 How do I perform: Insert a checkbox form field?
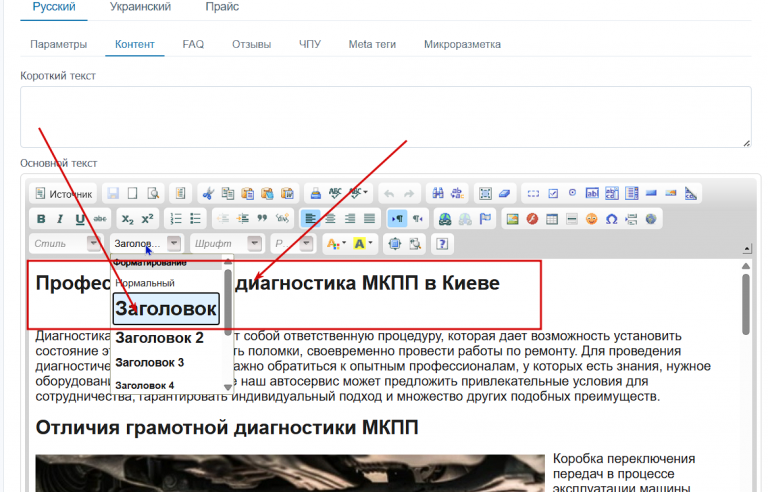tap(553, 194)
